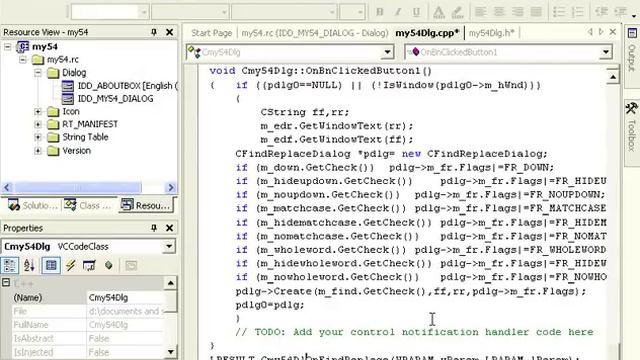
Task: Expand the RT_MANIFEST folder
Action: point(38,124)
